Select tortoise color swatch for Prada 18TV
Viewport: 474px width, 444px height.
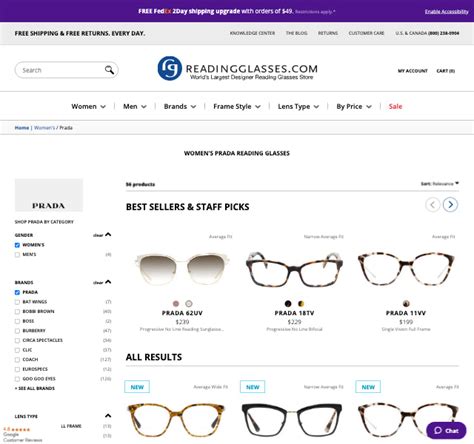click(x=301, y=303)
